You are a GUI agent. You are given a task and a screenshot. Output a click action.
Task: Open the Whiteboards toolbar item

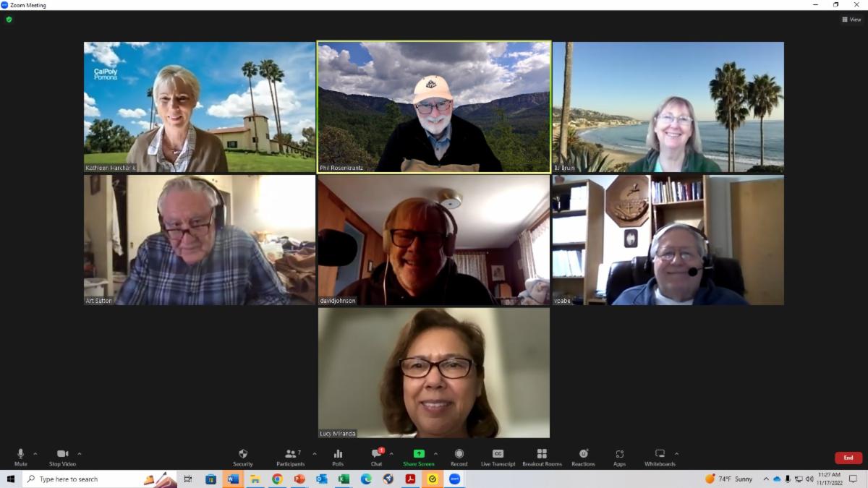click(x=660, y=455)
